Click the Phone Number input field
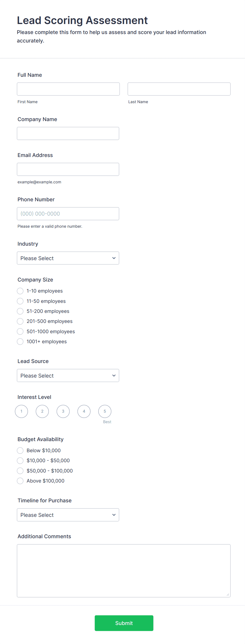The image size is (245, 644). coord(68,214)
